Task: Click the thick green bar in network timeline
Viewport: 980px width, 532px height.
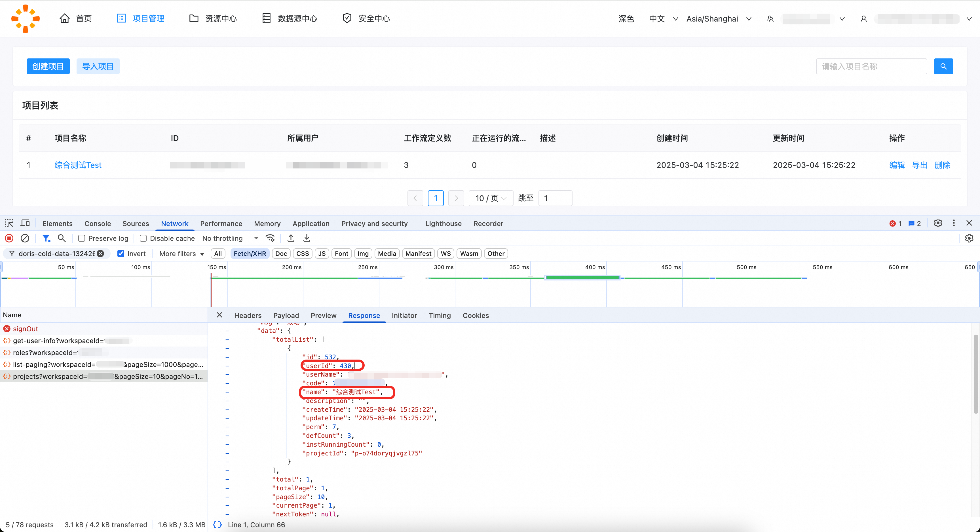Action: point(582,277)
